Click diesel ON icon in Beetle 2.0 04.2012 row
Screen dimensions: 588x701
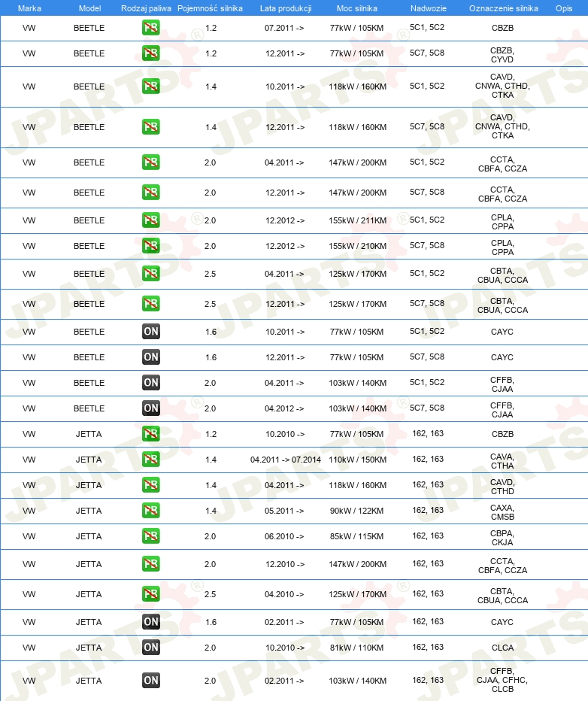click(151, 408)
